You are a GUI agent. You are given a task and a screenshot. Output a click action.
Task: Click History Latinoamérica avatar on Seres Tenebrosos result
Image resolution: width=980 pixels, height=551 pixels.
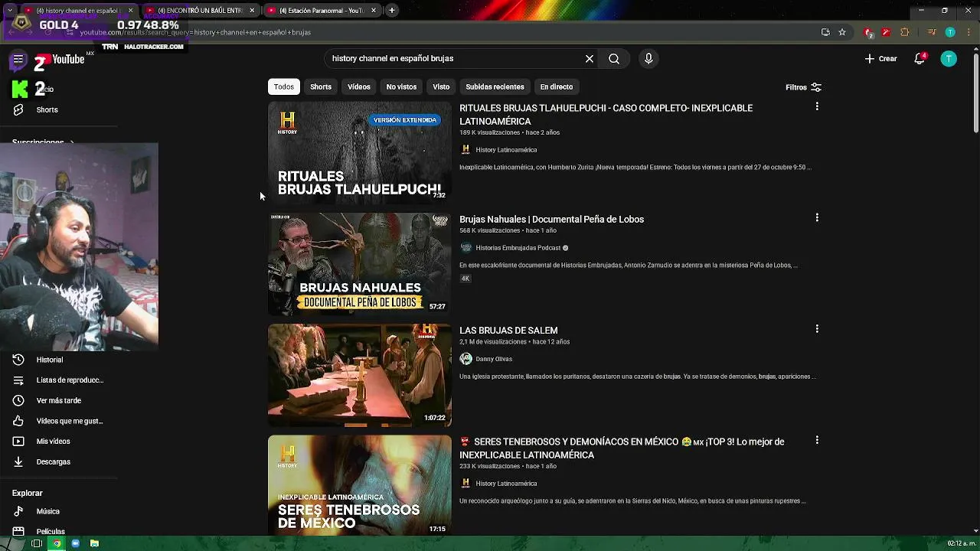(465, 484)
